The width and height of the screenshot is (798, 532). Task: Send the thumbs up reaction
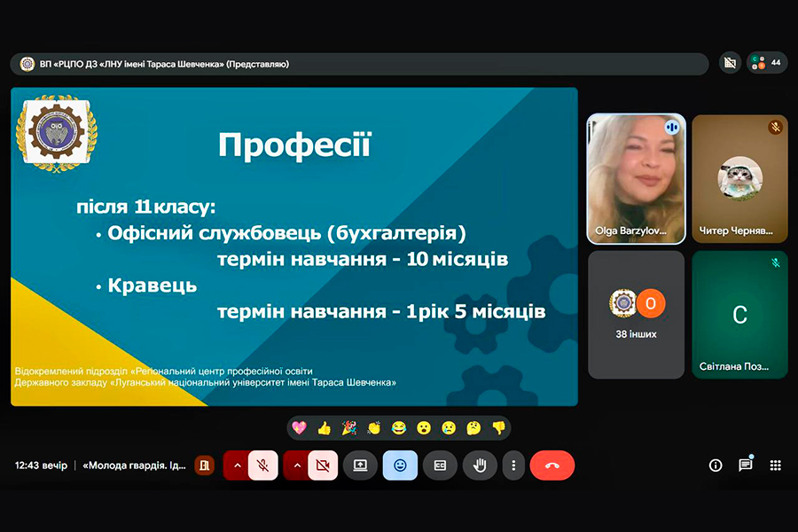(x=325, y=428)
